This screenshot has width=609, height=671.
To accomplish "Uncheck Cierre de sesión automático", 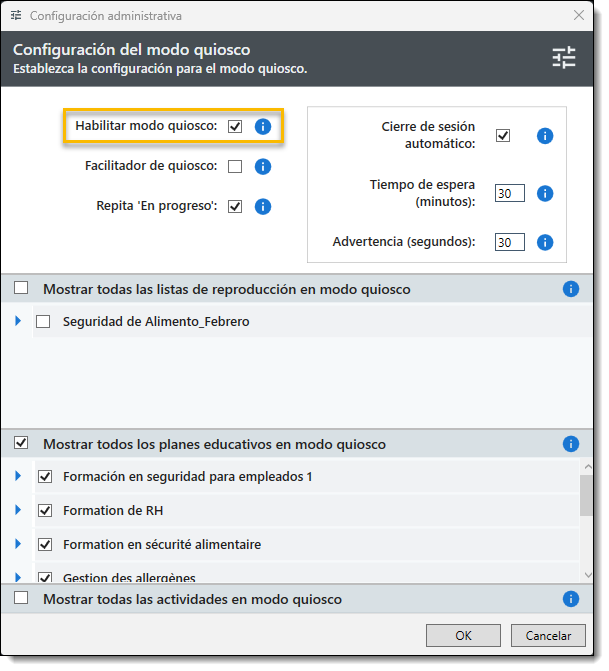I will tap(503, 136).
